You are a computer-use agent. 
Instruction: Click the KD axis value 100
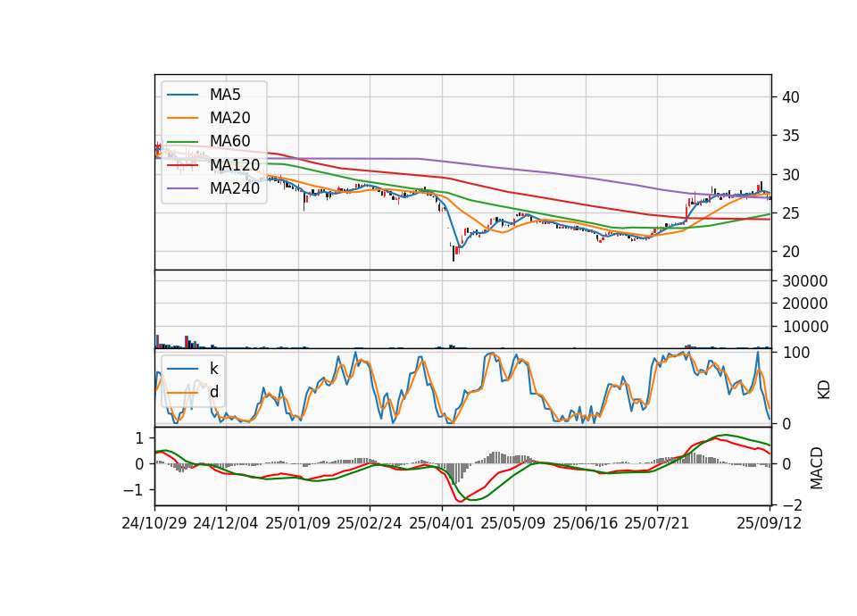point(795,353)
